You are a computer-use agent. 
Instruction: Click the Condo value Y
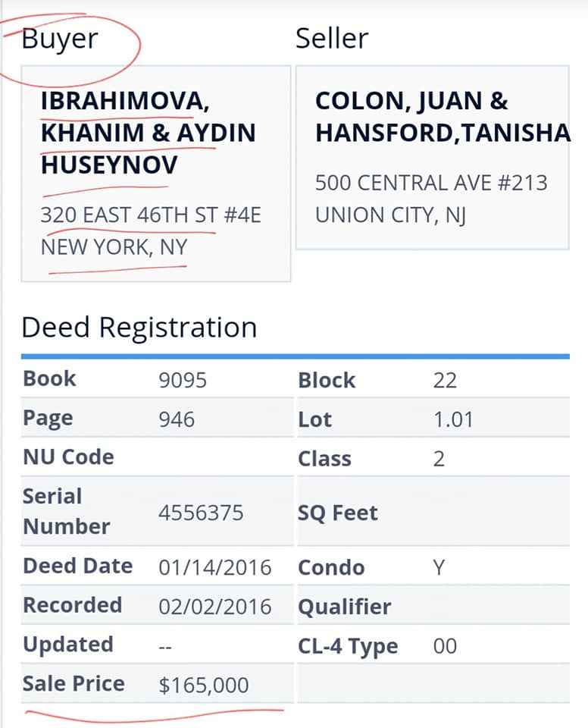point(439,567)
